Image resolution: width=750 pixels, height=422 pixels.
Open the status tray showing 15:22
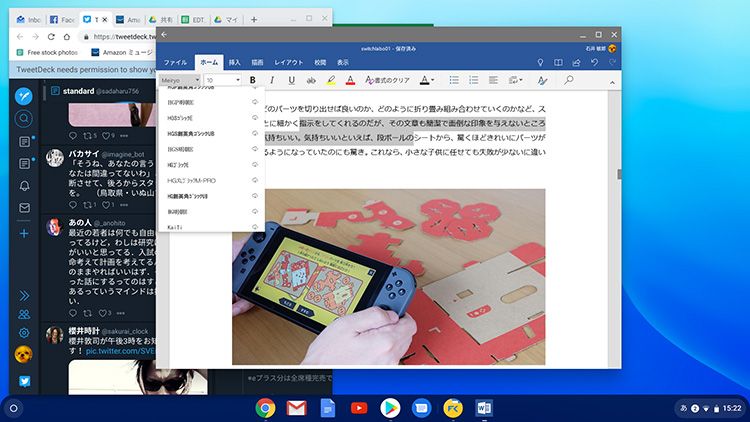tap(709, 408)
